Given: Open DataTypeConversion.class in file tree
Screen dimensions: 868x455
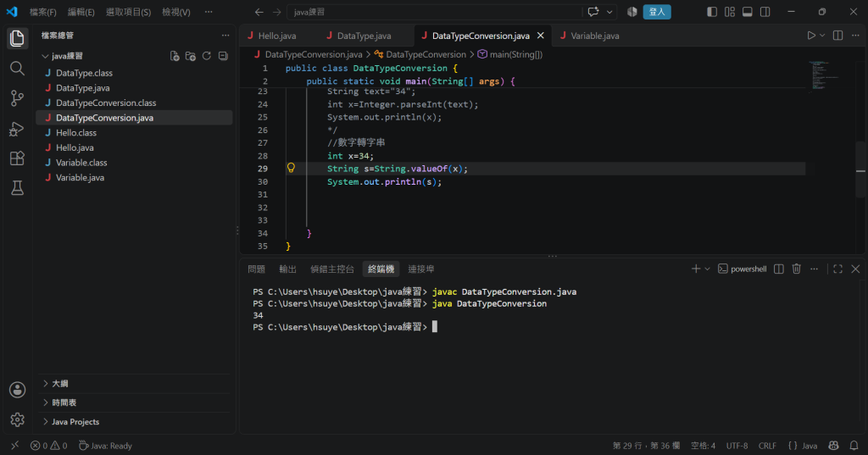Looking at the screenshot, I should point(106,103).
